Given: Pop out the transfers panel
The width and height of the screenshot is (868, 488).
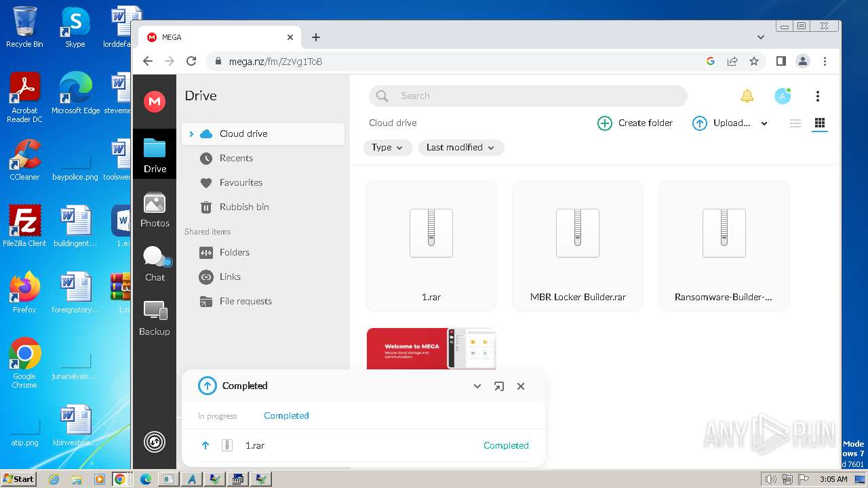Looking at the screenshot, I should tap(499, 386).
